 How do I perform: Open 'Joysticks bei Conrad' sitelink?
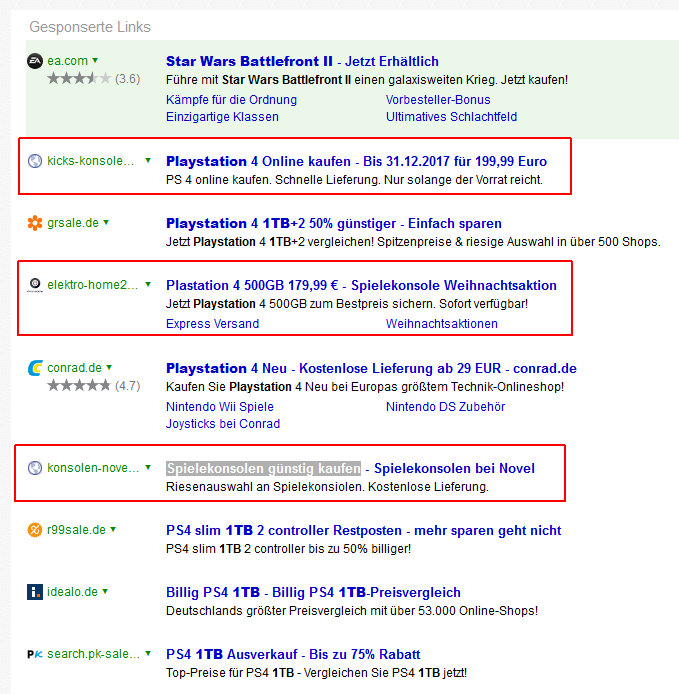point(223,424)
